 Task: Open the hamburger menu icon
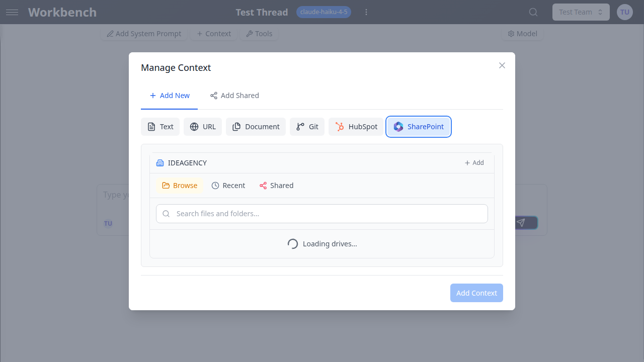[x=12, y=12]
